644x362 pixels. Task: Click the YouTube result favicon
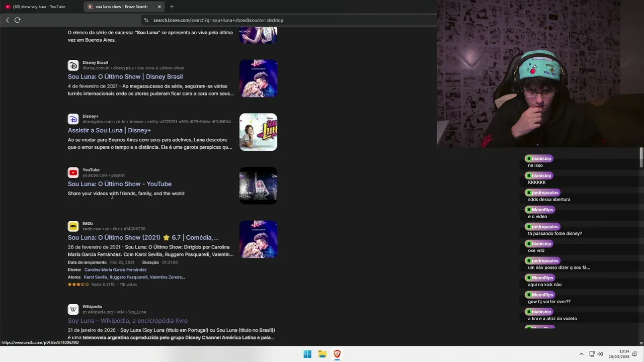coord(73,172)
